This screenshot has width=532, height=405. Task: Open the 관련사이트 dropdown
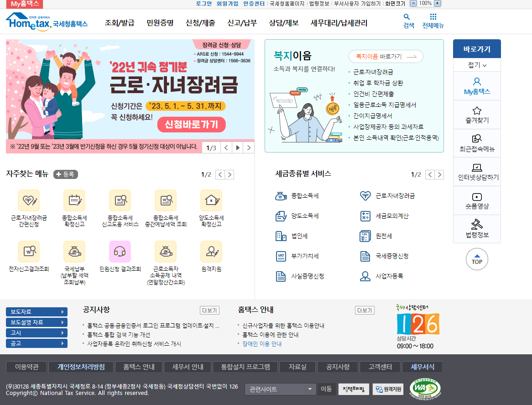(x=280, y=389)
